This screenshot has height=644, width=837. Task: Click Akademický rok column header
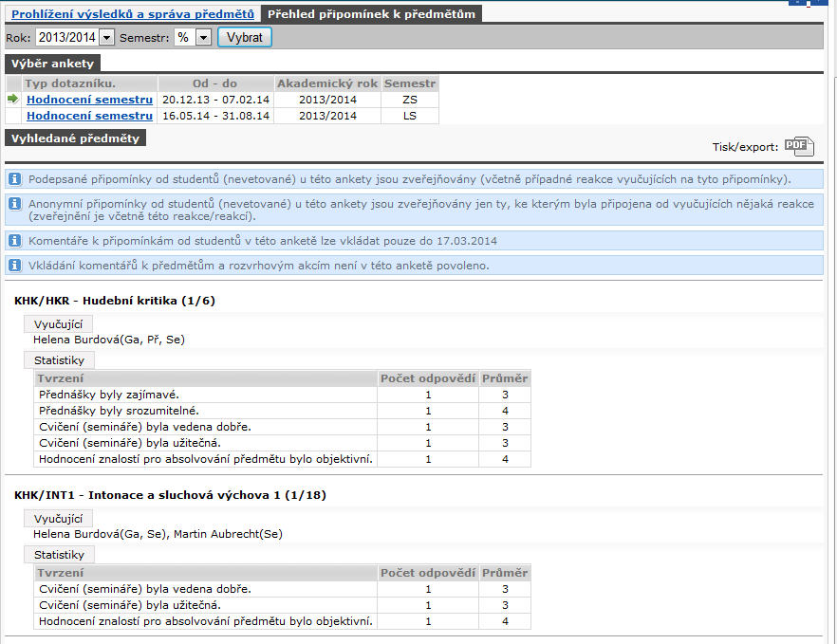[327, 83]
